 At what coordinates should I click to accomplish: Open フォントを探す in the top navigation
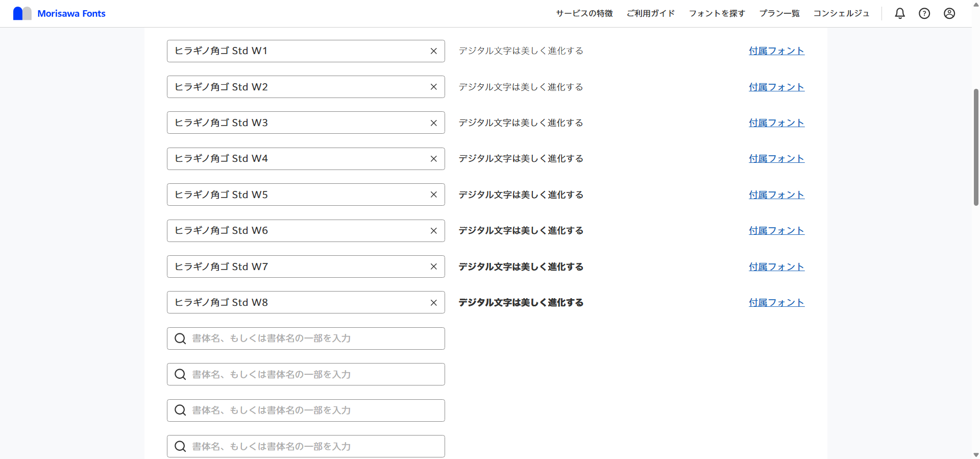point(717,13)
